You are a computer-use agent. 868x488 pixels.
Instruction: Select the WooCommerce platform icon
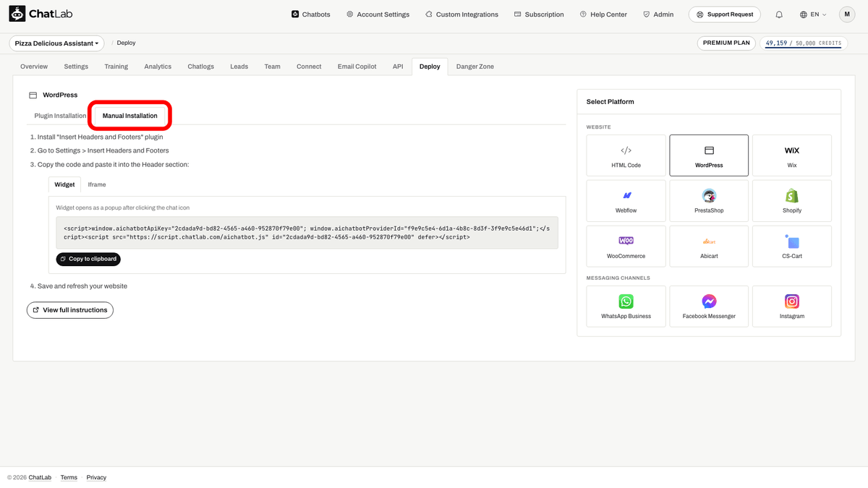626,241
